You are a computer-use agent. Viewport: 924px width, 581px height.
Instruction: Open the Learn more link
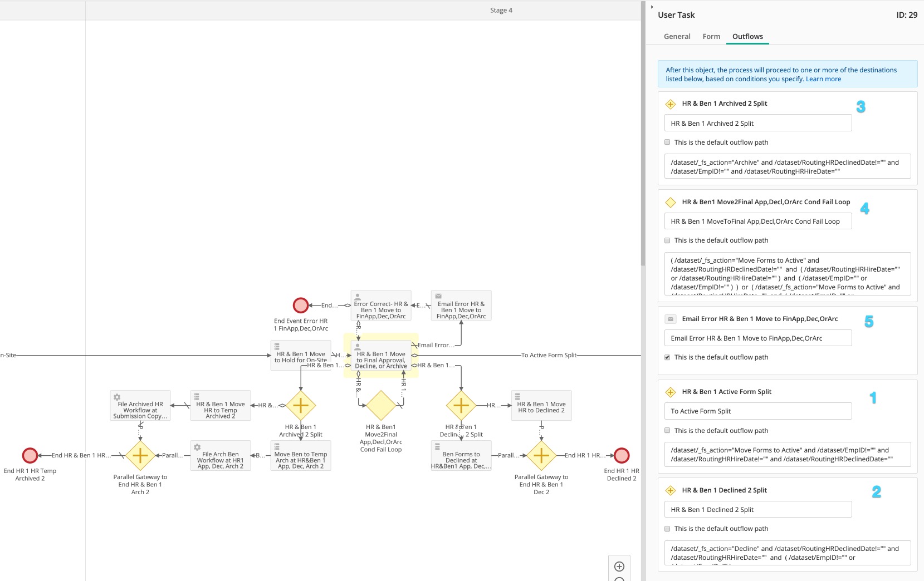tap(823, 79)
